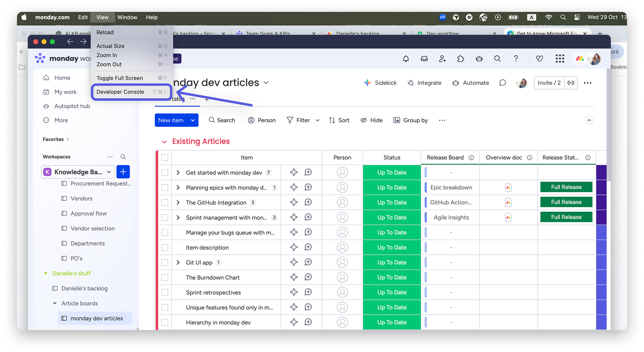Image resolution: width=644 pixels, height=352 pixels.
Task: Open the New item dropdown arrow
Action: tap(193, 120)
